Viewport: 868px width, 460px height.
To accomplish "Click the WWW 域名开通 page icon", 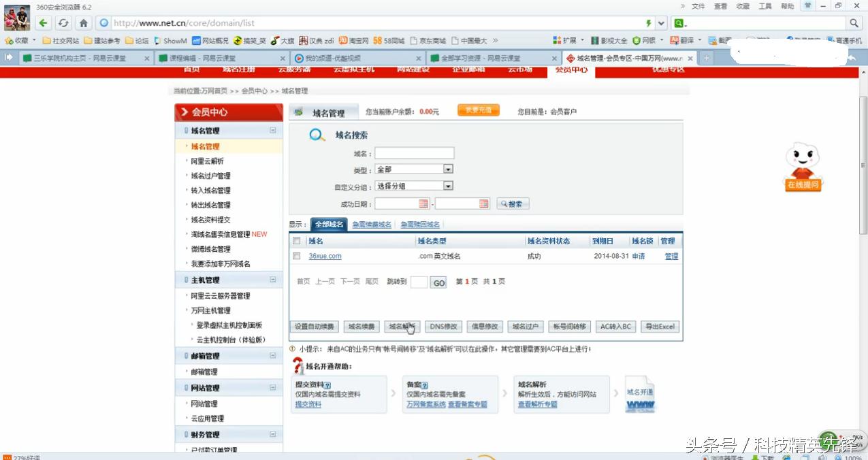I will pyautogui.click(x=639, y=395).
